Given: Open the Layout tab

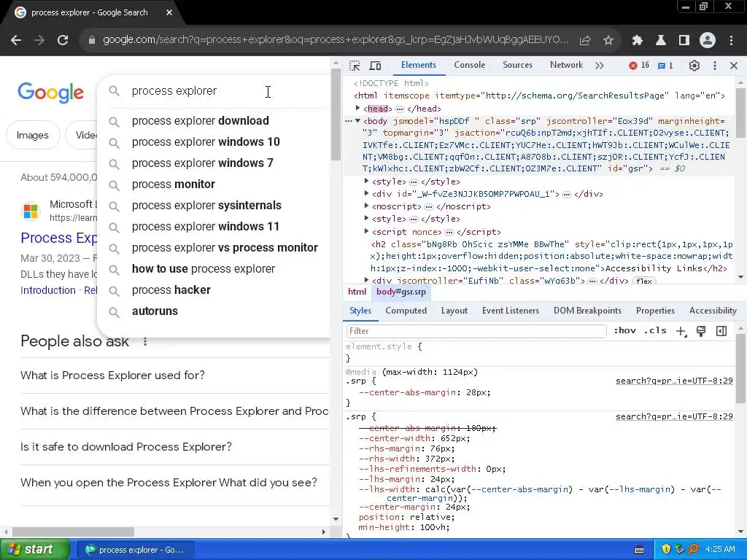Looking at the screenshot, I should (x=454, y=311).
